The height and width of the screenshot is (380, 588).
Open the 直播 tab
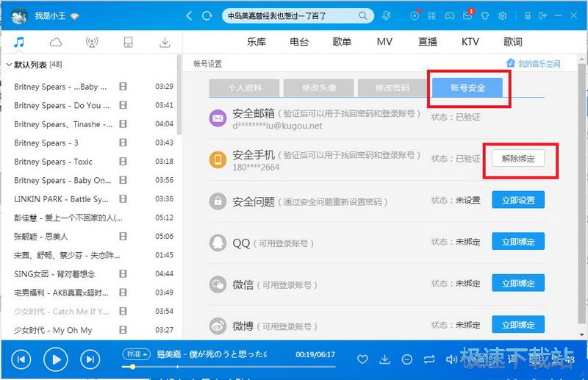coord(428,42)
